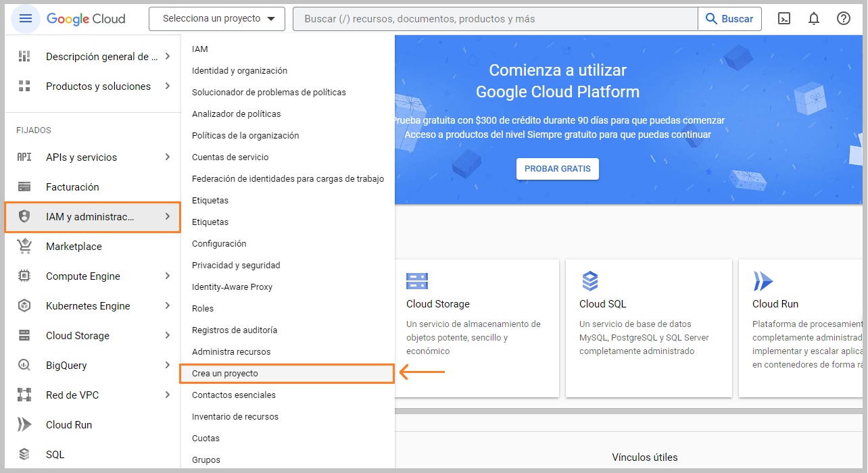Image resolution: width=868 pixels, height=473 pixels.
Task: Open the Selecciona un proyecto dropdown
Action: [x=217, y=19]
